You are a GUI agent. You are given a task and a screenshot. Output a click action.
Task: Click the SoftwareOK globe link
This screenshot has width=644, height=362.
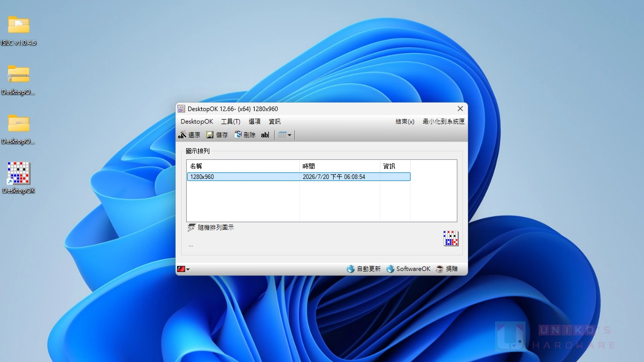(408, 269)
